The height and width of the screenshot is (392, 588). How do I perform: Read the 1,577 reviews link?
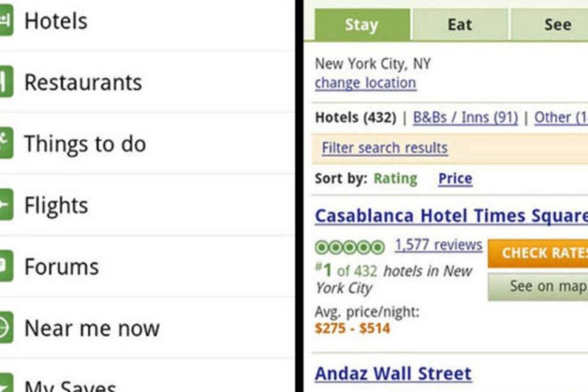[x=438, y=245]
